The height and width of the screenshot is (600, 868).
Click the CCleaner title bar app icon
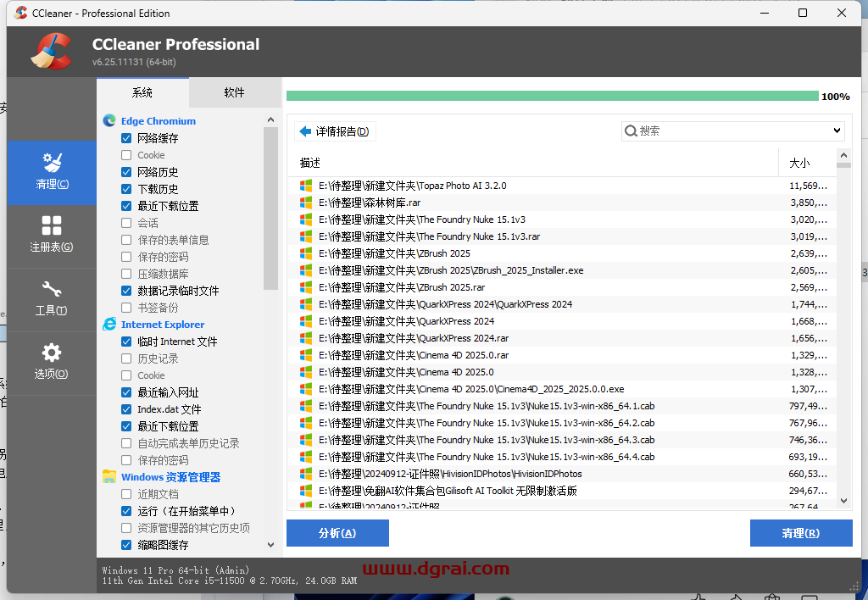[20, 13]
